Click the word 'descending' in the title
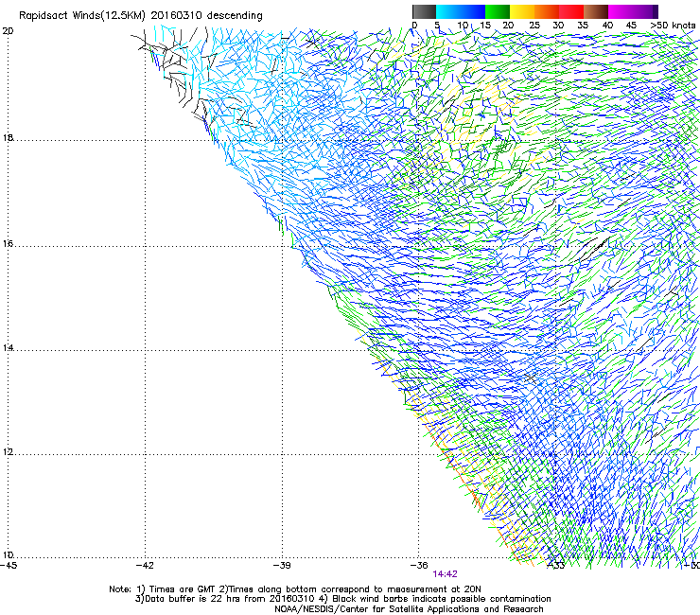Image resolution: width=700 pixels, height=615 pixels. (235, 16)
